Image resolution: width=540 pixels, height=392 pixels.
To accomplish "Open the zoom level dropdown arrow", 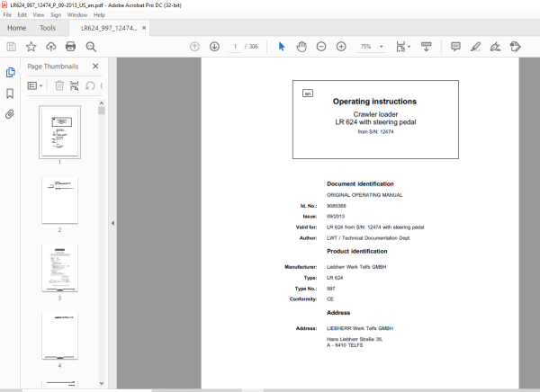I will [x=382, y=47].
